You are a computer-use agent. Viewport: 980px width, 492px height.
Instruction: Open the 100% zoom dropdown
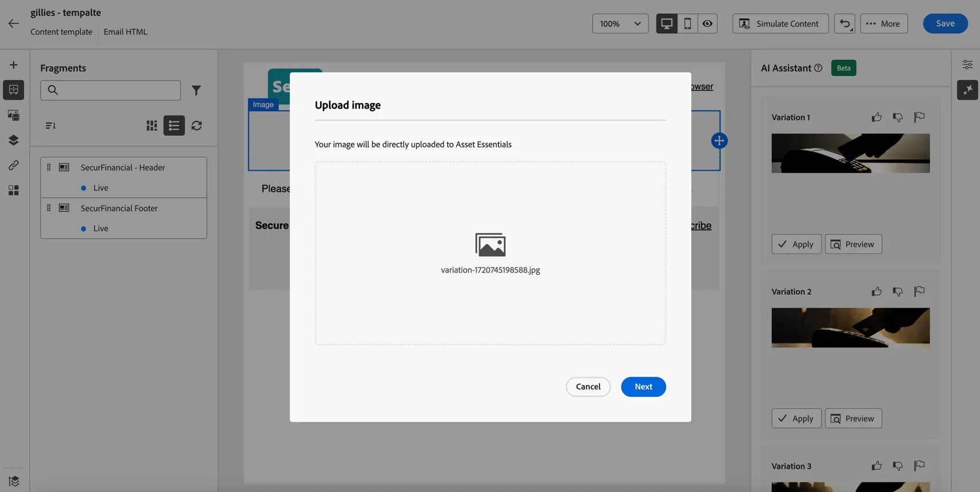tap(621, 23)
